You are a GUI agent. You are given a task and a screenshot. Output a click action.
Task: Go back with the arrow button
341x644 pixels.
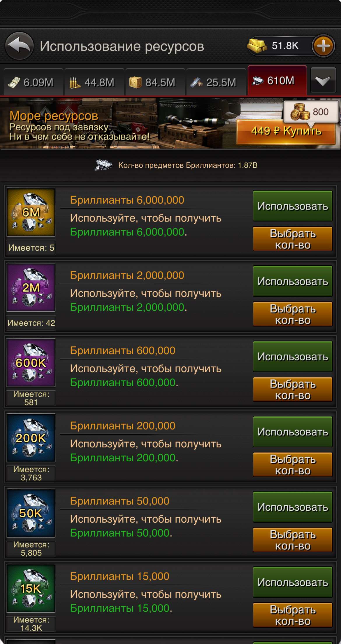click(19, 46)
